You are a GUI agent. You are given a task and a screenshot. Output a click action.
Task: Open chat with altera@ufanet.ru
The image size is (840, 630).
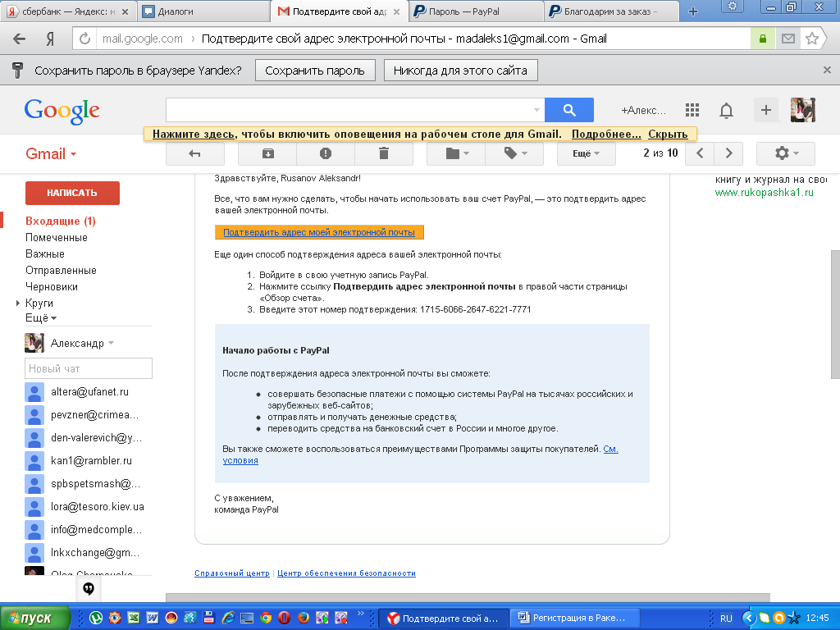point(89,391)
